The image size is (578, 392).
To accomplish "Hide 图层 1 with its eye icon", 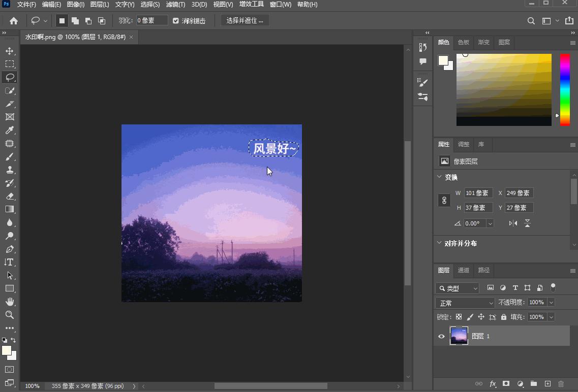I will 441,336.
